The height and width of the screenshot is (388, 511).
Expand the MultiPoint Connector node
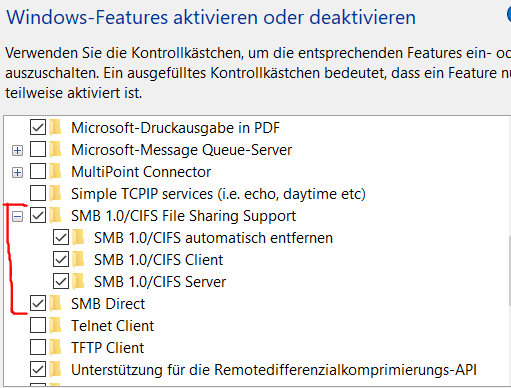[17, 173]
